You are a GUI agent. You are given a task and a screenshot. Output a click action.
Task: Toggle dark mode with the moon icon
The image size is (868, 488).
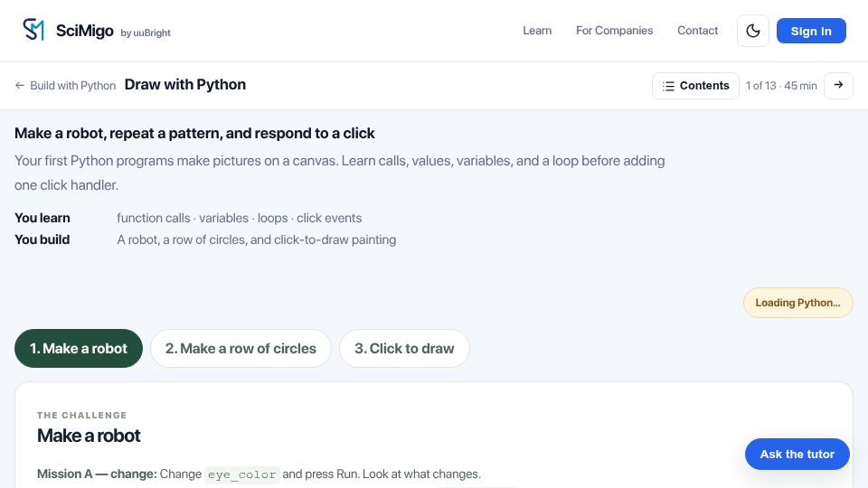click(753, 31)
